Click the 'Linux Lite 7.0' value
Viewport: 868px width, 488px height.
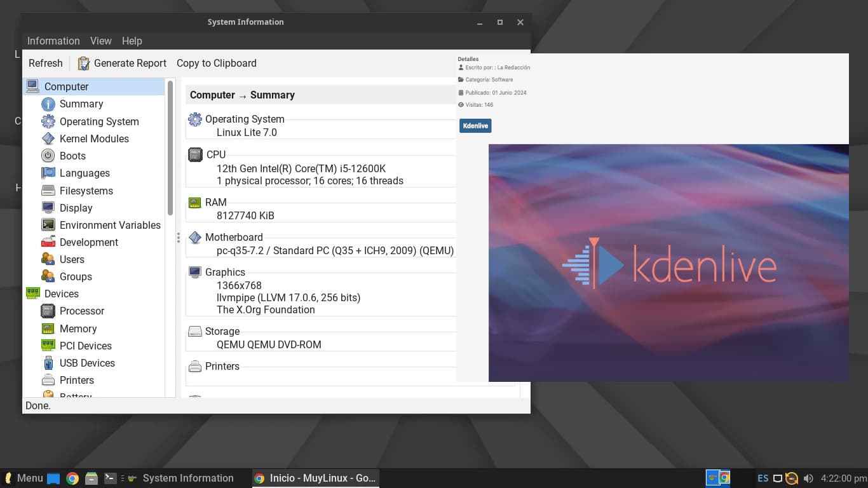pos(247,132)
